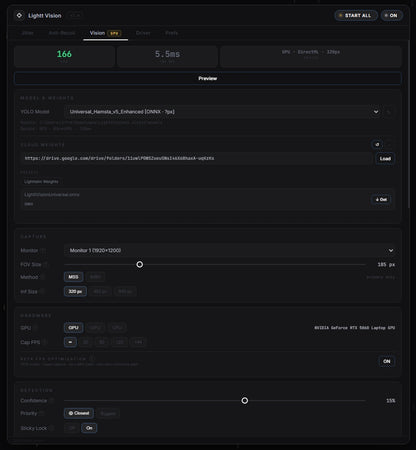Click the Light Vision logo icon
The image size is (416, 450).
pos(19,15)
